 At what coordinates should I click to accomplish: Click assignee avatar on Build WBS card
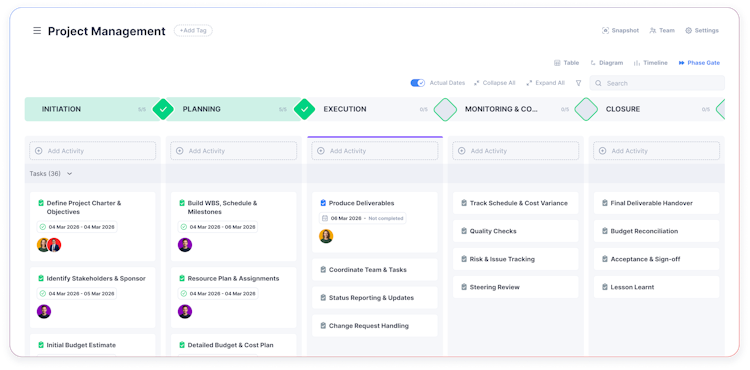[185, 245]
